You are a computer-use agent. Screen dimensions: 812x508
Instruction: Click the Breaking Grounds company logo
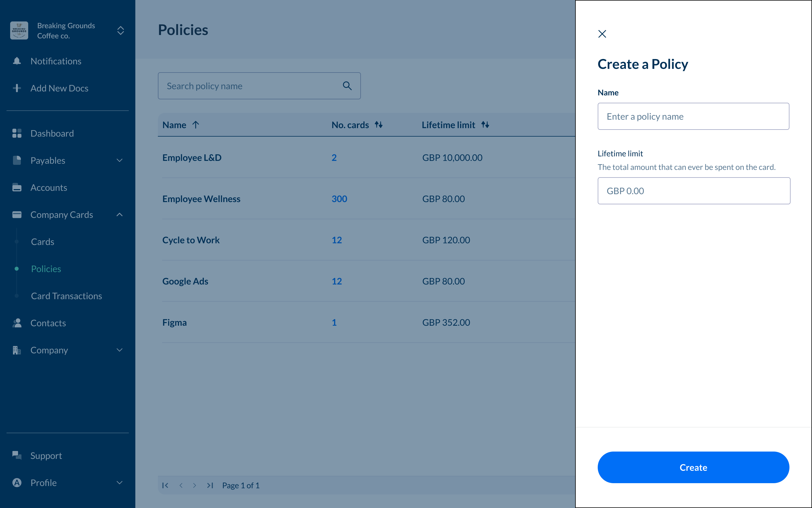(19, 30)
